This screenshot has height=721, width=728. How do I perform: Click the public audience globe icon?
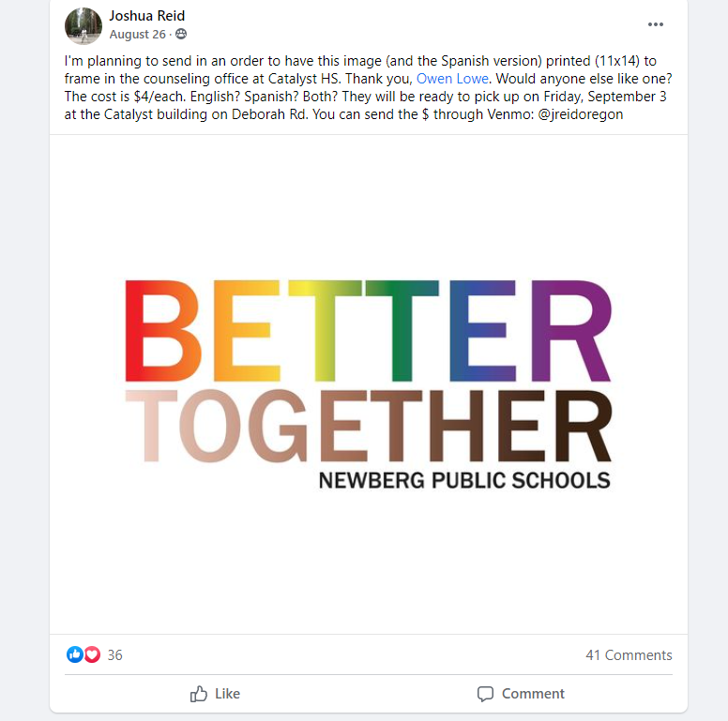pyautogui.click(x=181, y=34)
